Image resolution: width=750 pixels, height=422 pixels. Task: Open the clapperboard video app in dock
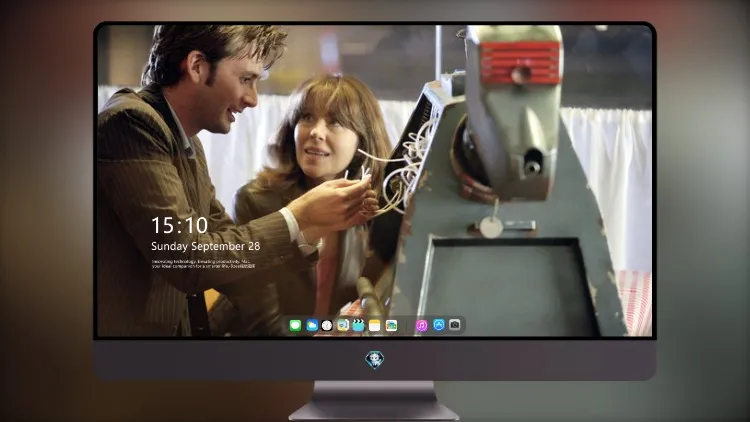359,325
